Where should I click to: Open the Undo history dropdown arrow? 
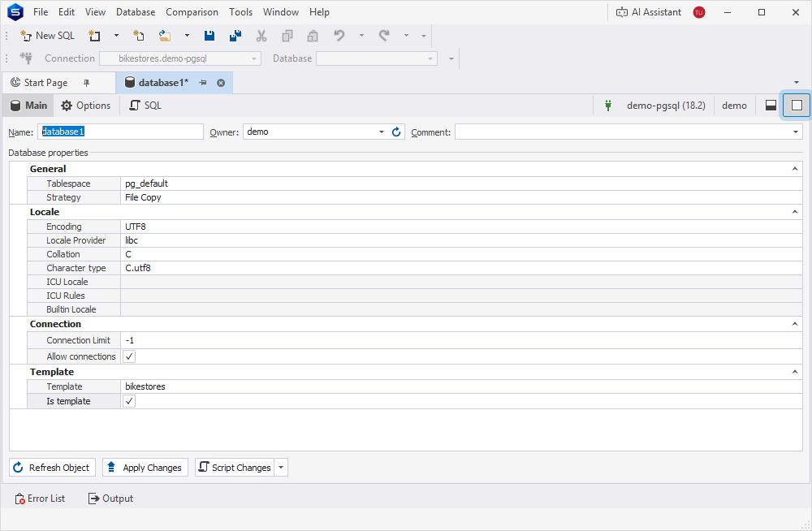pos(361,36)
